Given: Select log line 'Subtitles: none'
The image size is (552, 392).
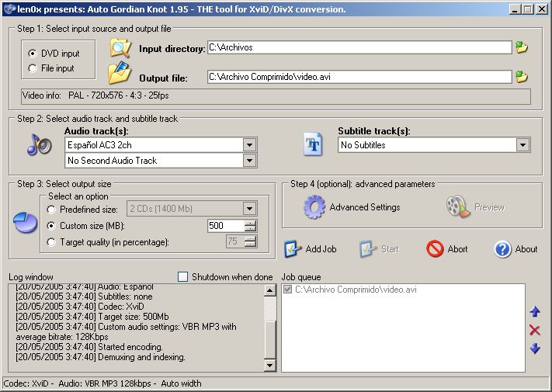Looking at the screenshot, I should click(84, 297).
